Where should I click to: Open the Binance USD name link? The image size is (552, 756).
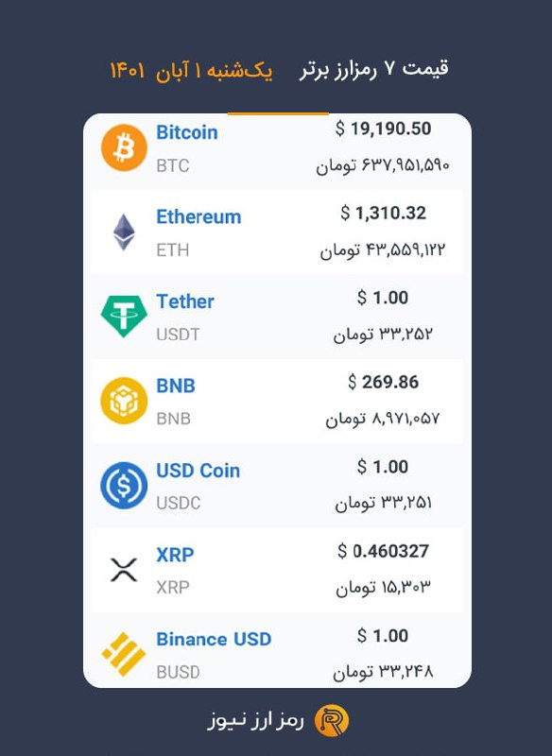[x=214, y=640]
